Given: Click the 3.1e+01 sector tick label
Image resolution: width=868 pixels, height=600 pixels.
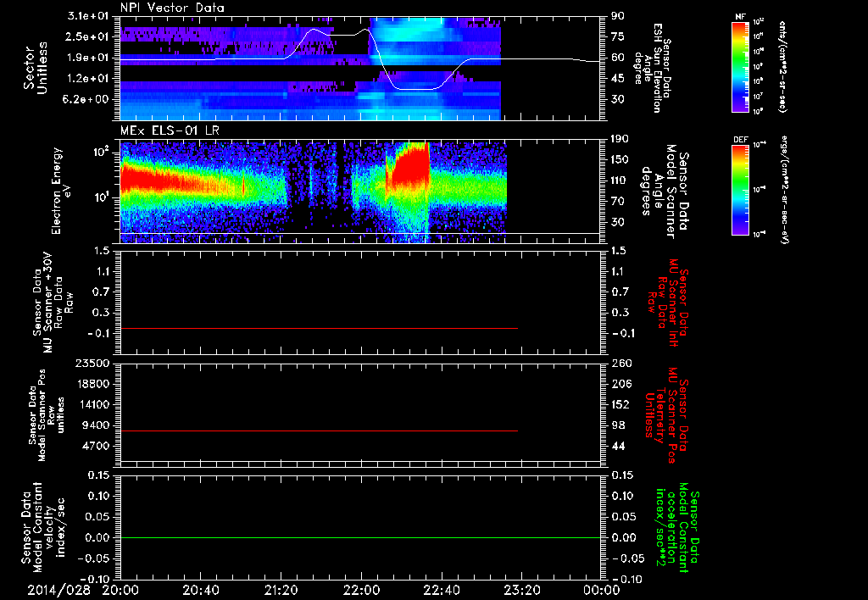Looking at the screenshot, I should tap(88, 16).
